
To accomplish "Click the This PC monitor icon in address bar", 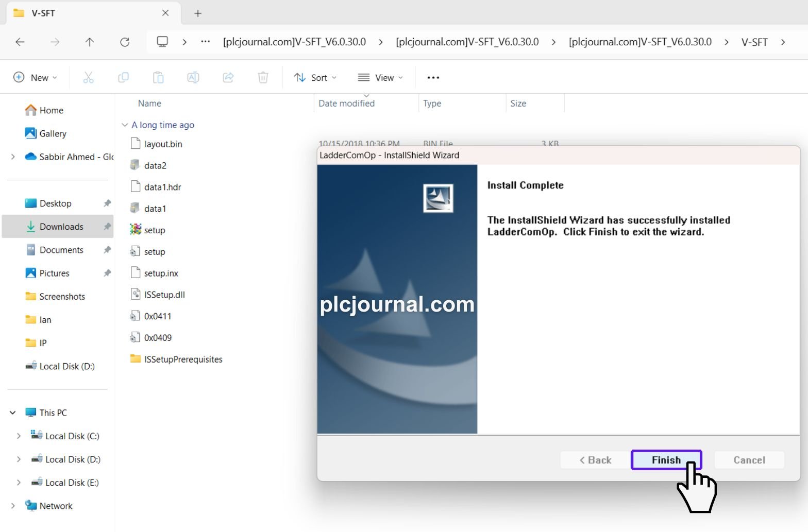I will click(162, 42).
